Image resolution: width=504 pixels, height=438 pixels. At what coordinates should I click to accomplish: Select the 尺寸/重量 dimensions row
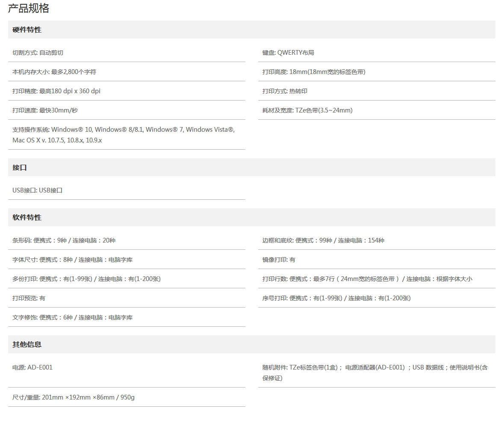coord(74,397)
